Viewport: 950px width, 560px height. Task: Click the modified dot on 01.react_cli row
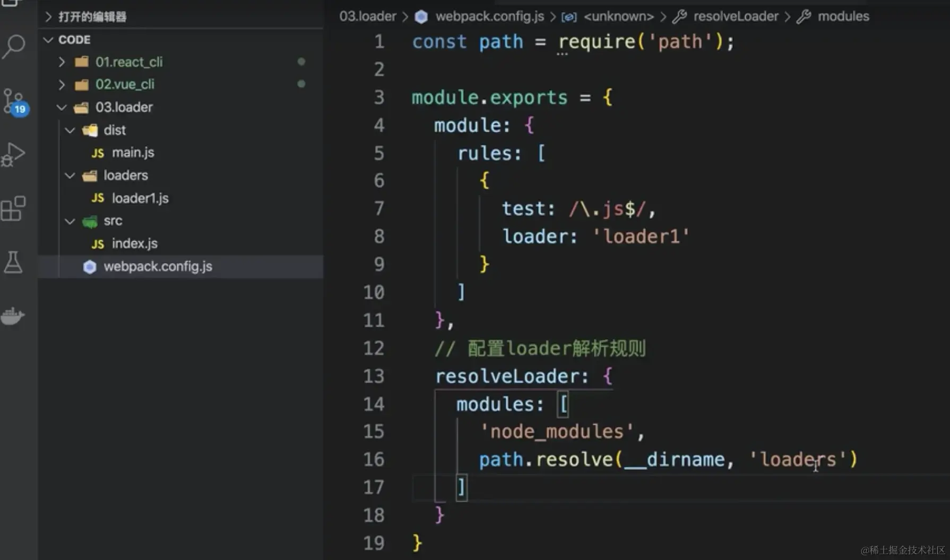[x=301, y=62]
